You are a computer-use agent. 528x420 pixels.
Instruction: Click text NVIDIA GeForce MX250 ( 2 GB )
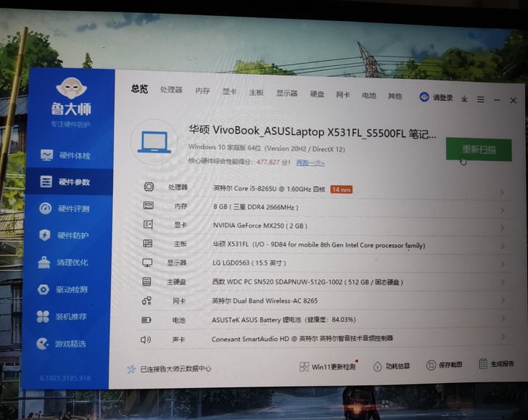click(260, 226)
